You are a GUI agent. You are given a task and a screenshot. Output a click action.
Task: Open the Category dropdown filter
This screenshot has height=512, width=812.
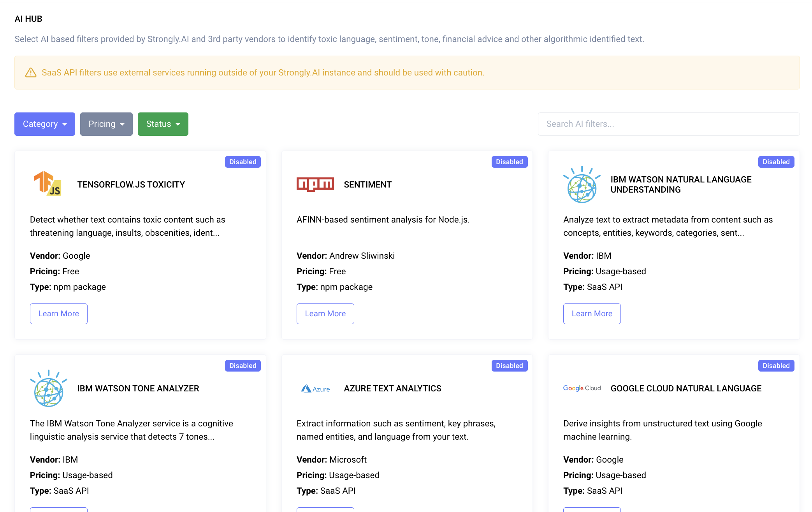point(45,124)
